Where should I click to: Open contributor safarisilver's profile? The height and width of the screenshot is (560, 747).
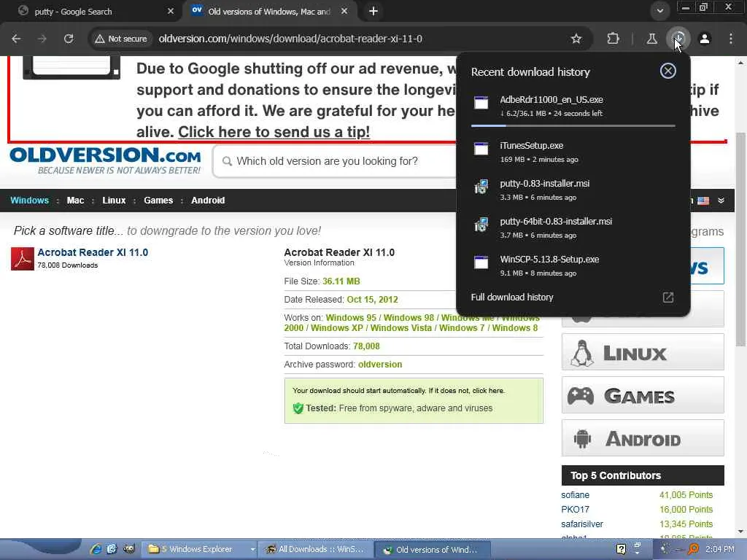(x=581, y=524)
